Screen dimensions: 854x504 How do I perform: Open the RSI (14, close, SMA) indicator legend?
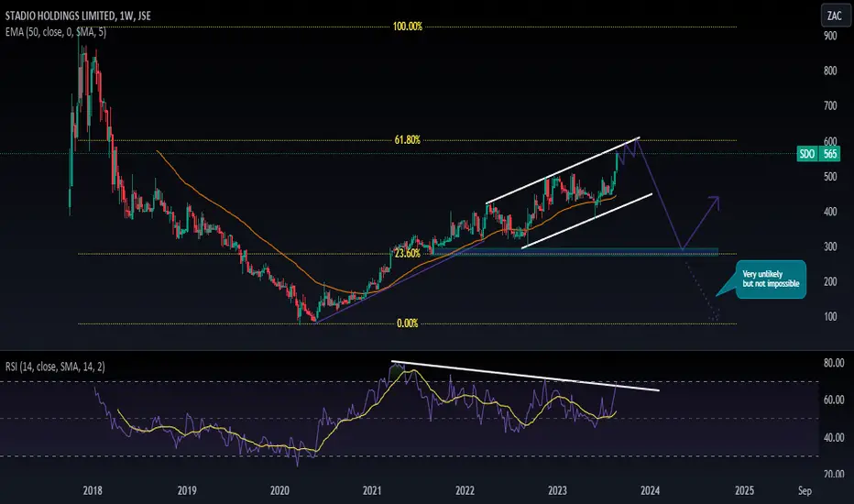click(x=55, y=367)
